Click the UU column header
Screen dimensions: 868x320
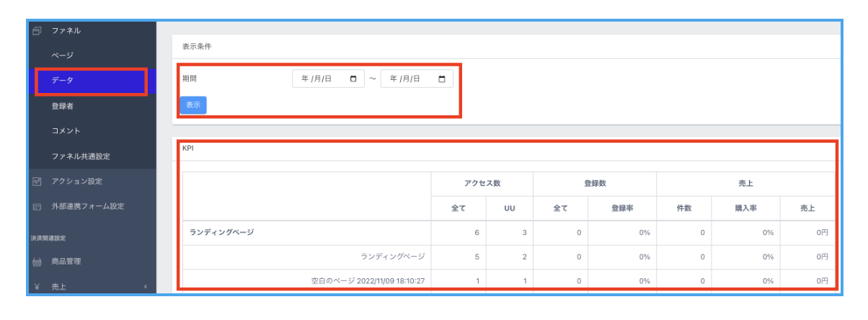[509, 208]
